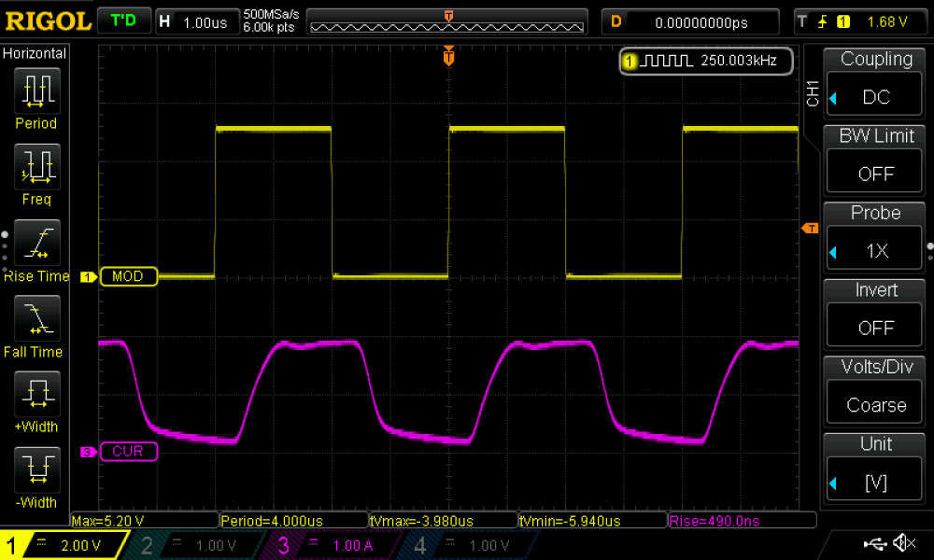Click the MOD channel label

tap(129, 276)
